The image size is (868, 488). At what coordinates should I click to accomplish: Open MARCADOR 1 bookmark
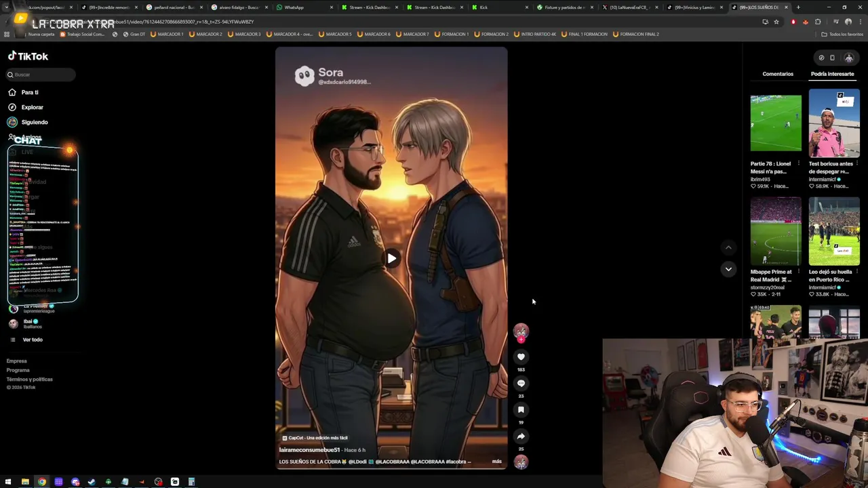click(x=166, y=34)
